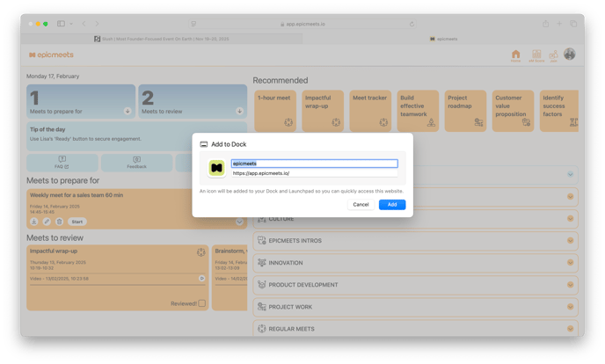Open the Brainstorm review card

coord(230,278)
